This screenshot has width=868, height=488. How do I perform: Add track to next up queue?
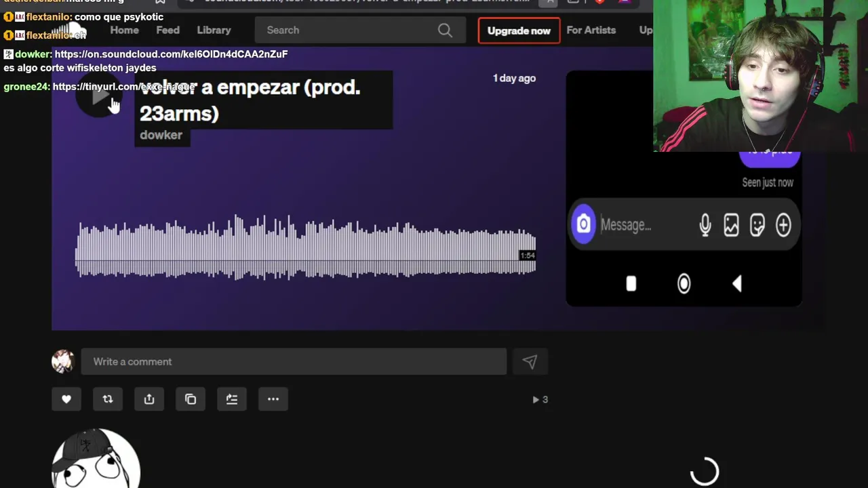(x=232, y=399)
